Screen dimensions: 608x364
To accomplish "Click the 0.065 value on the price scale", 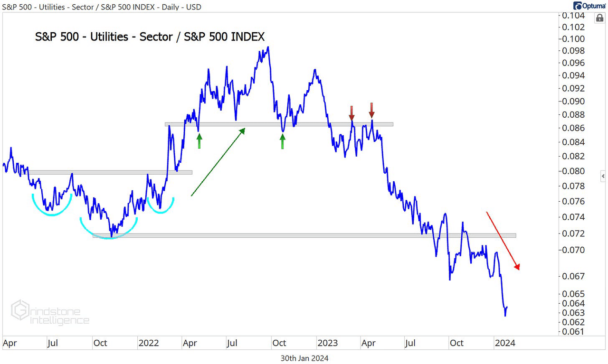I will pyautogui.click(x=573, y=294).
